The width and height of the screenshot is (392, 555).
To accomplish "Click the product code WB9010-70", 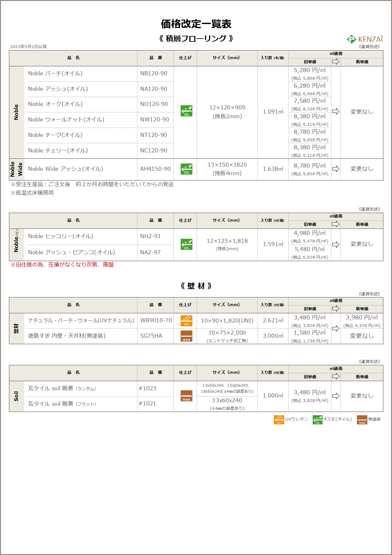I will coord(156,320).
